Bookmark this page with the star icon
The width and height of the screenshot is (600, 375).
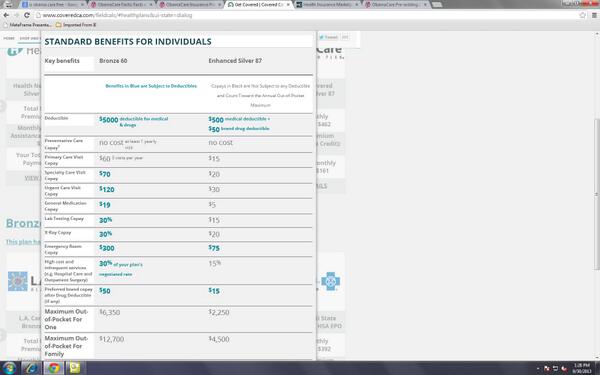point(582,15)
